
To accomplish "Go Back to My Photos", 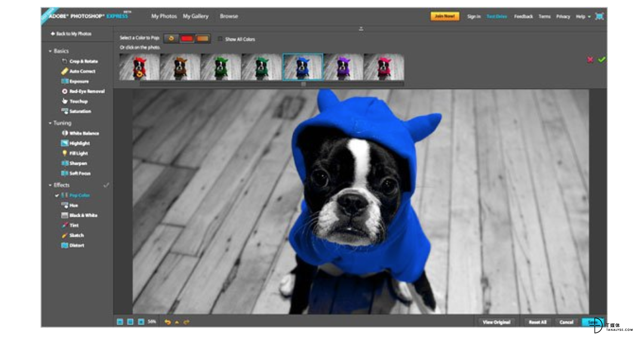I will click(x=71, y=34).
